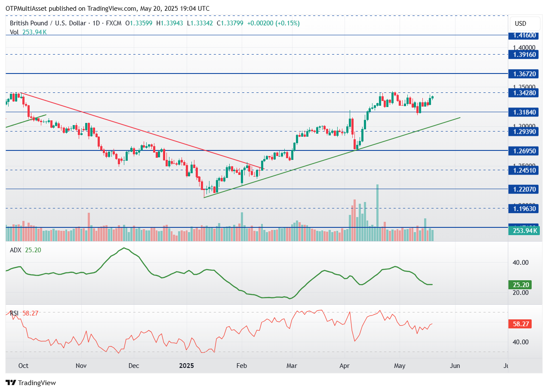Click the red 58.27 RSI axis label

[x=520, y=324]
